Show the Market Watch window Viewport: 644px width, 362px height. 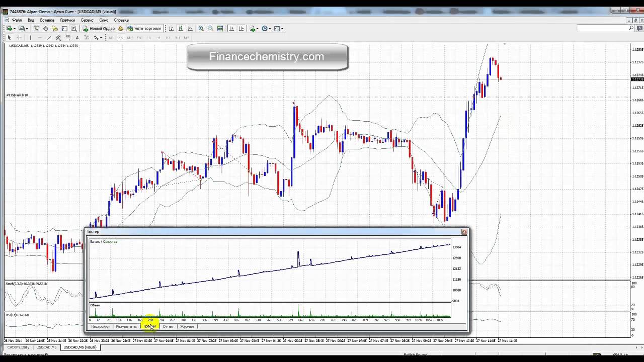(x=36, y=29)
